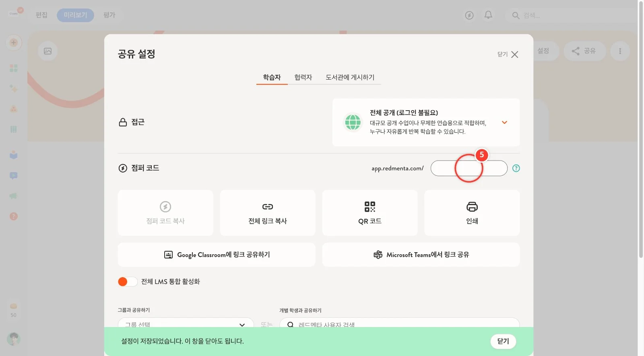Select the 미리보기 tab in top bar
644x356 pixels.
point(75,15)
